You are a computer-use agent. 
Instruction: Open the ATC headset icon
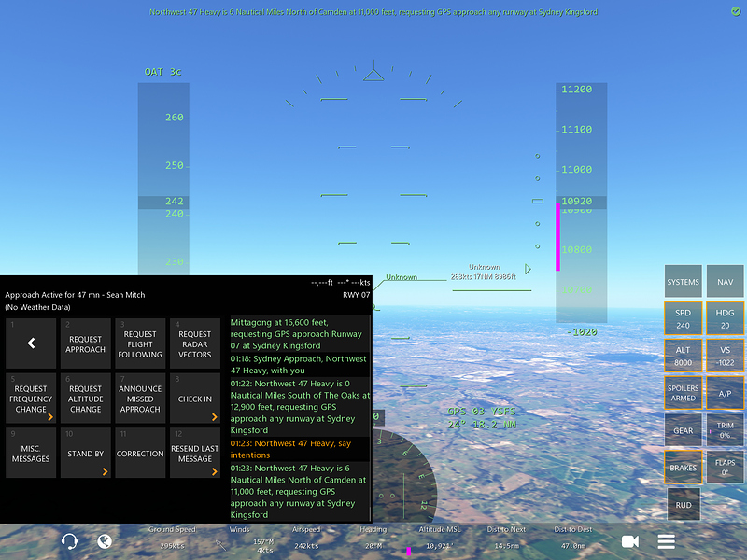(x=69, y=541)
